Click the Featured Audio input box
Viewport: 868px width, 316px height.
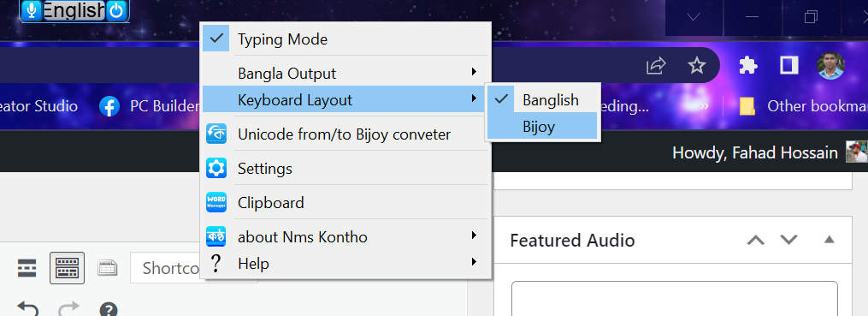tap(674, 299)
